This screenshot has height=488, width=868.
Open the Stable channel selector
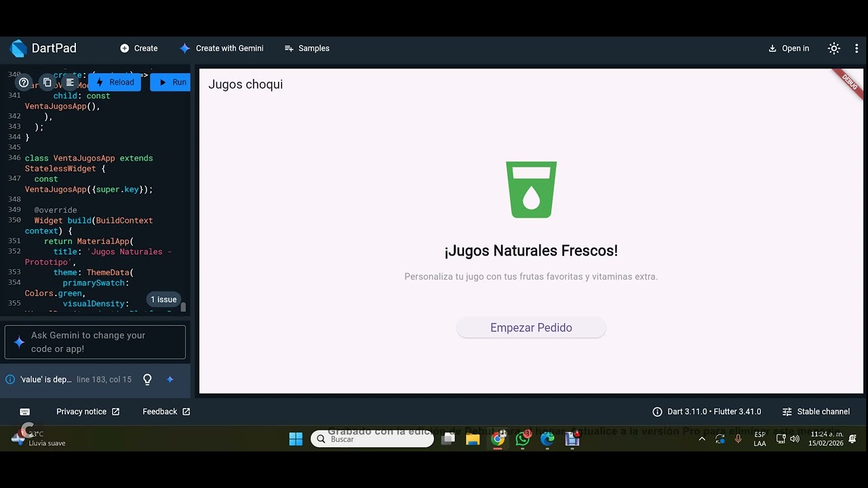[816, 411]
